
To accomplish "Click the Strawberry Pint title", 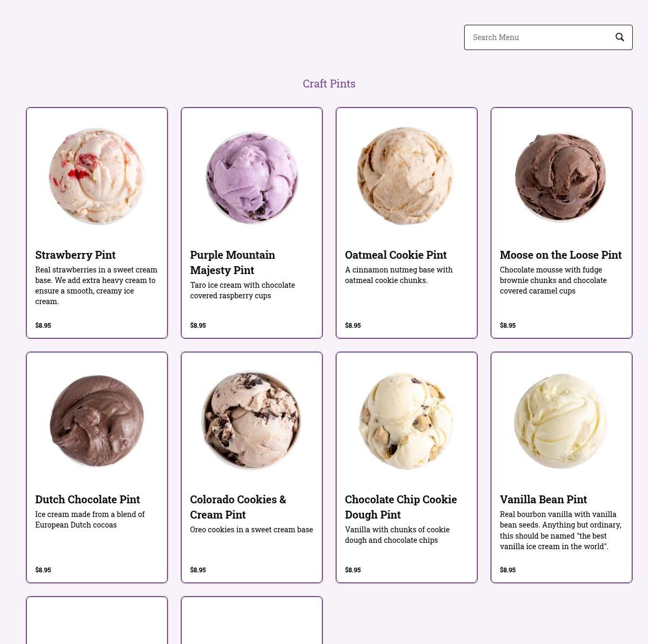I will click(75, 255).
